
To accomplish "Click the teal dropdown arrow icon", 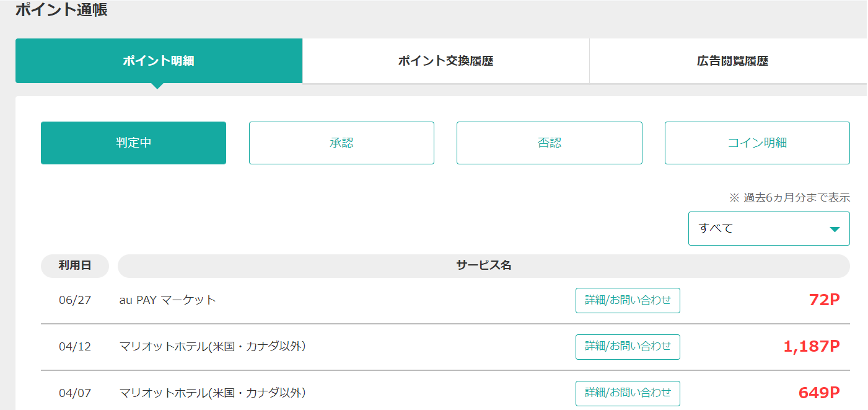I will [835, 229].
